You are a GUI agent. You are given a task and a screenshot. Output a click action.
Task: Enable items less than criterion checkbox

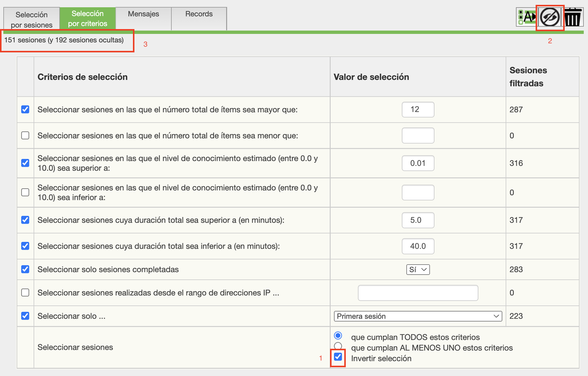25,135
